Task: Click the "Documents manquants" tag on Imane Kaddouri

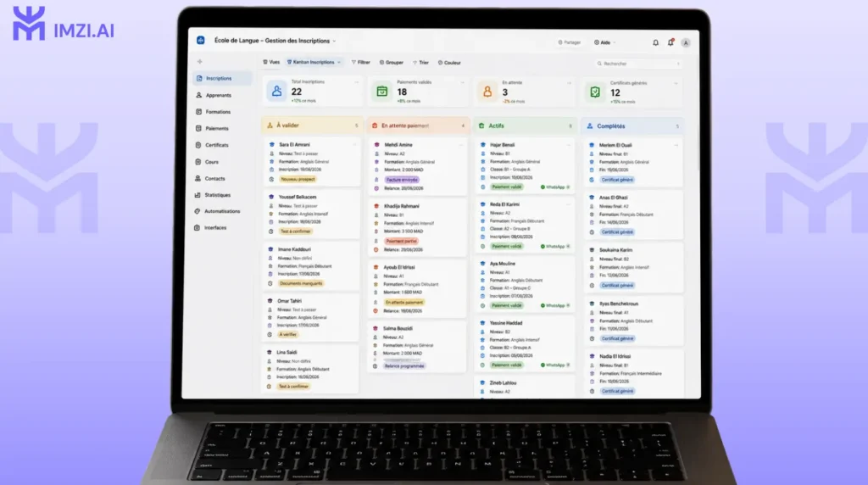Action: tap(301, 283)
